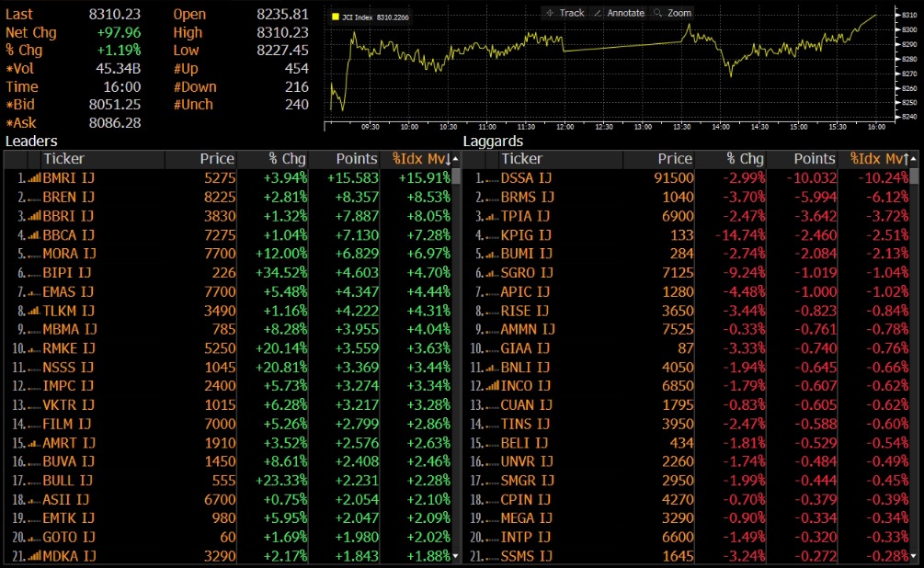Open the DSSA IJ ticker in Laggards

(526, 178)
